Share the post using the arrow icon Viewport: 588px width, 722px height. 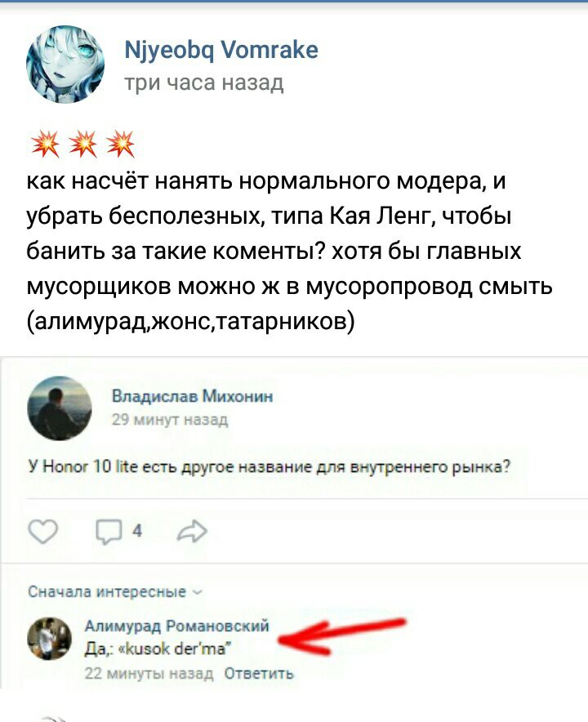tap(192, 532)
